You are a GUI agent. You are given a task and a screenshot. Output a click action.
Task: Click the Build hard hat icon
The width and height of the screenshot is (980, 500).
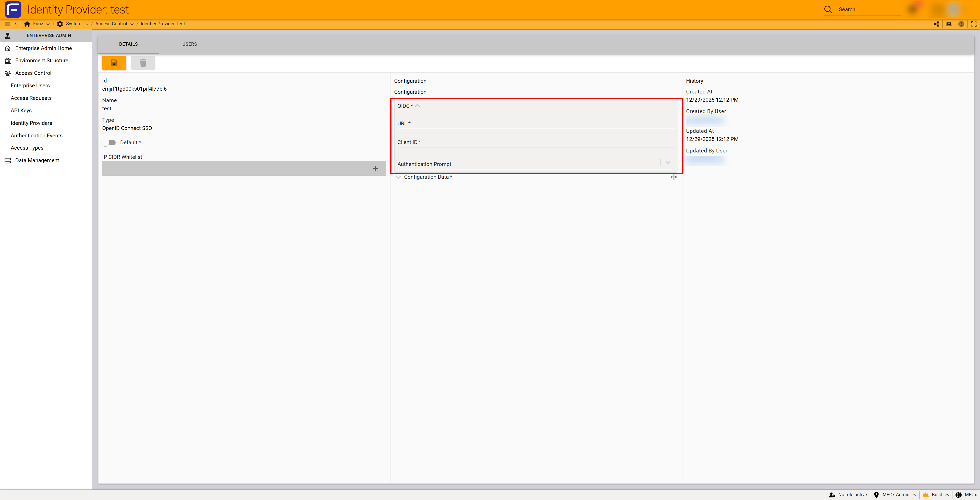(x=926, y=495)
